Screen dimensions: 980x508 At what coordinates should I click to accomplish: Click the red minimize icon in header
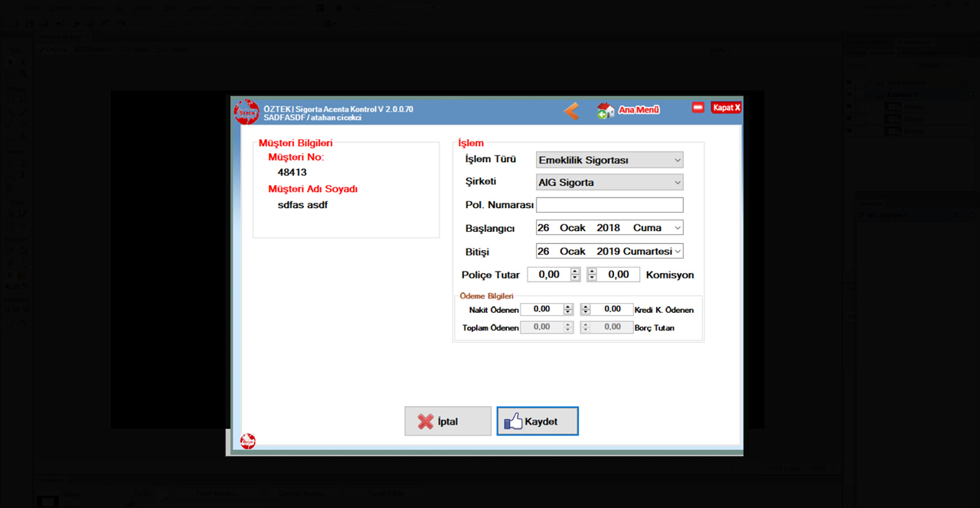tap(697, 108)
